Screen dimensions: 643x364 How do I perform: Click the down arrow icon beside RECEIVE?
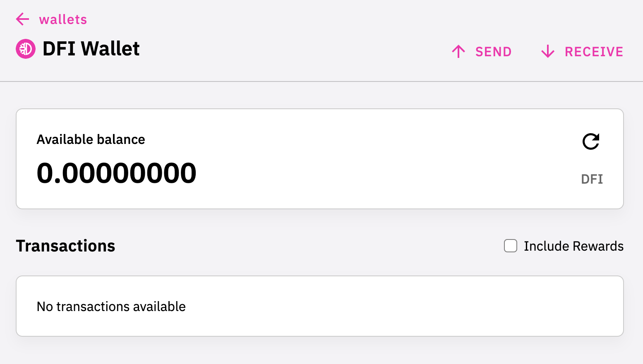tap(548, 52)
